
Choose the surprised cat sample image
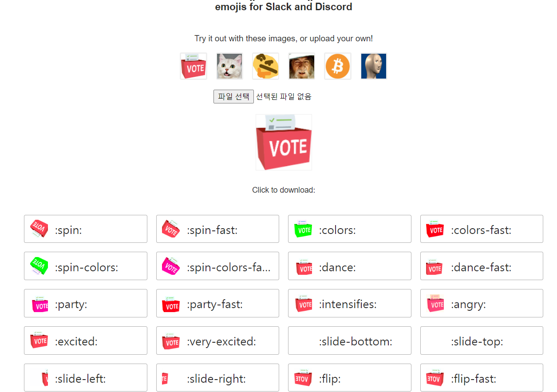click(x=229, y=66)
